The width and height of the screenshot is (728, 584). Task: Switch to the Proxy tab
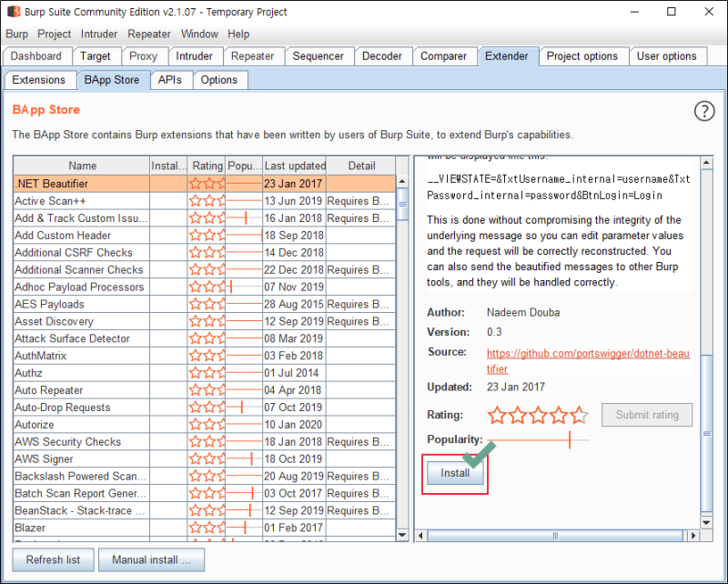[x=144, y=56]
